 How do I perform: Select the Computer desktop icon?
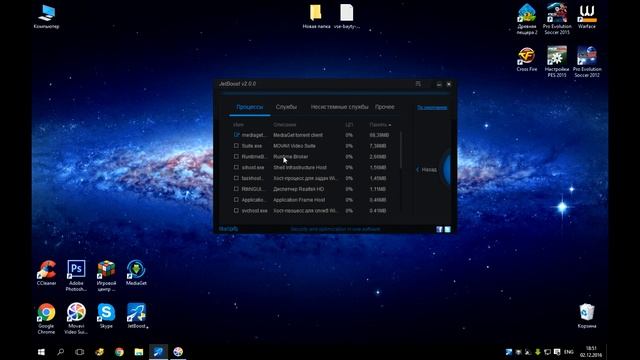pos(47,17)
